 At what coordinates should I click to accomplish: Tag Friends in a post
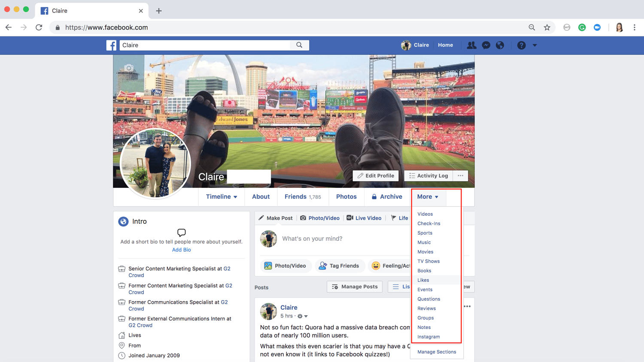[x=340, y=266]
